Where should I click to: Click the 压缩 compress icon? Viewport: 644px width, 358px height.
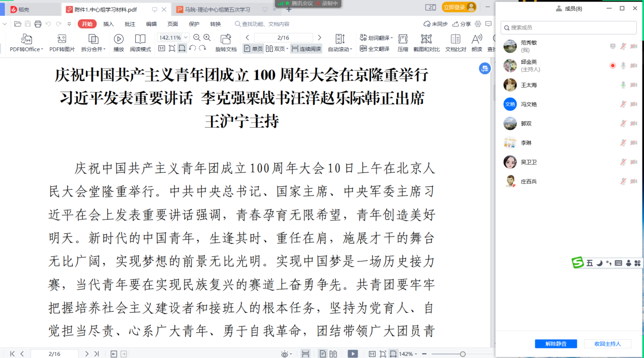click(x=403, y=39)
